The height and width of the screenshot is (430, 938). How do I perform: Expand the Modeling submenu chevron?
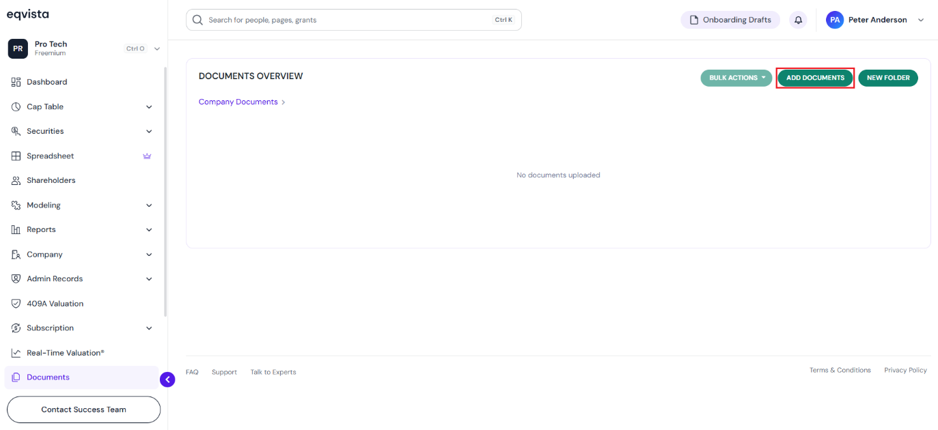coord(149,206)
